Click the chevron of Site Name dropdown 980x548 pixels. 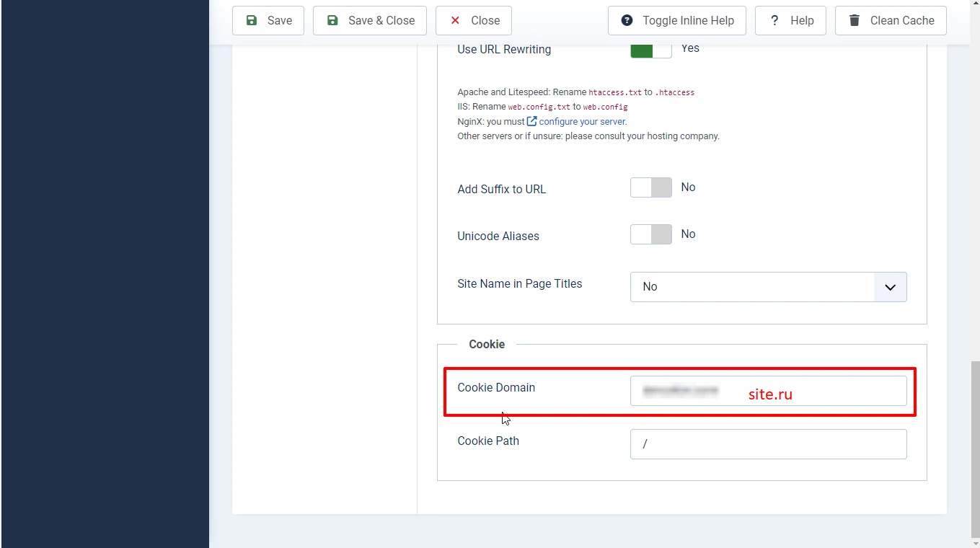point(891,287)
